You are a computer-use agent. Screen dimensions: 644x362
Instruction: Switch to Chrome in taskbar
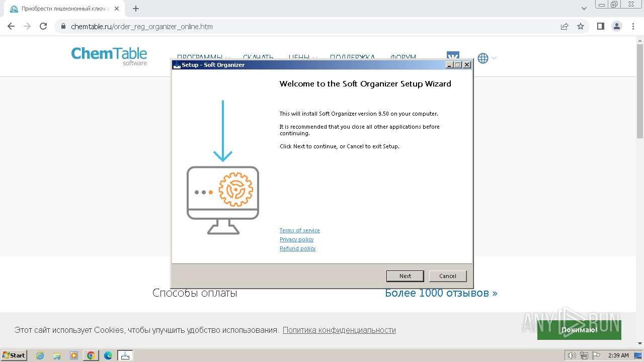pyautogui.click(x=91, y=355)
